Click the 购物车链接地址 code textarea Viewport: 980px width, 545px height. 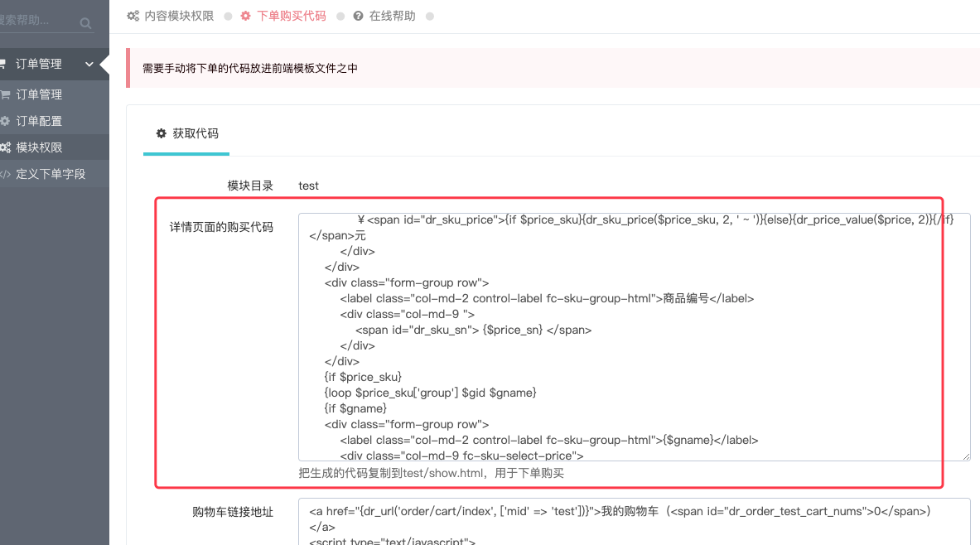click(635, 522)
